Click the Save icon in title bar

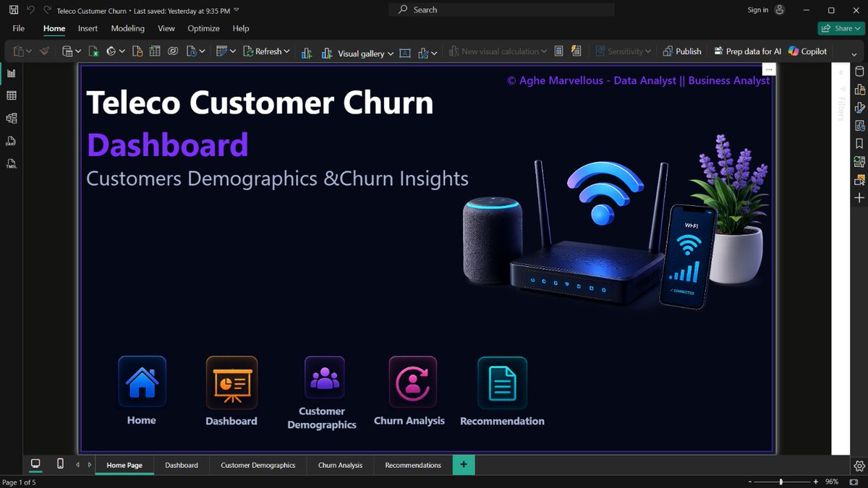coord(14,10)
